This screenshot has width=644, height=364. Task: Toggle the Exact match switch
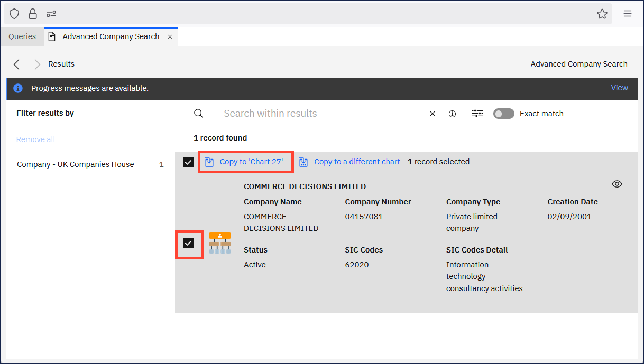[x=504, y=114]
